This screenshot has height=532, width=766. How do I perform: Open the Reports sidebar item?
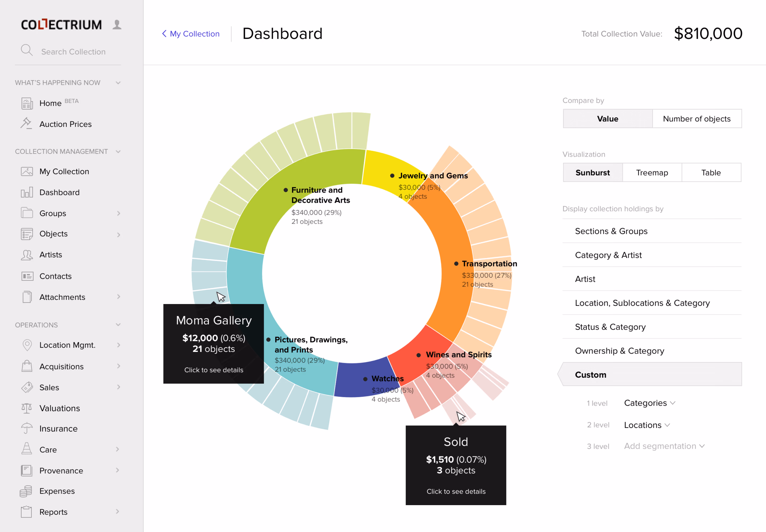tap(70, 512)
